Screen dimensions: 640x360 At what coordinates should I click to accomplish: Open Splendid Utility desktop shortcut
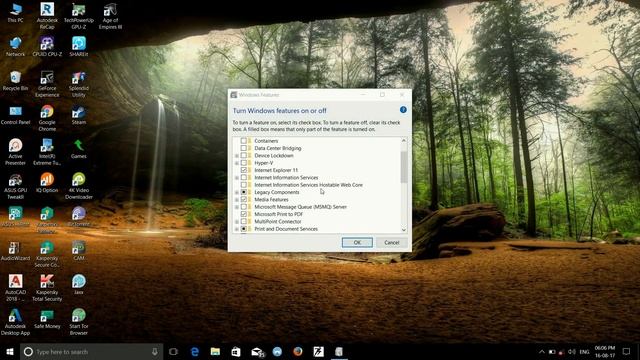click(x=79, y=84)
